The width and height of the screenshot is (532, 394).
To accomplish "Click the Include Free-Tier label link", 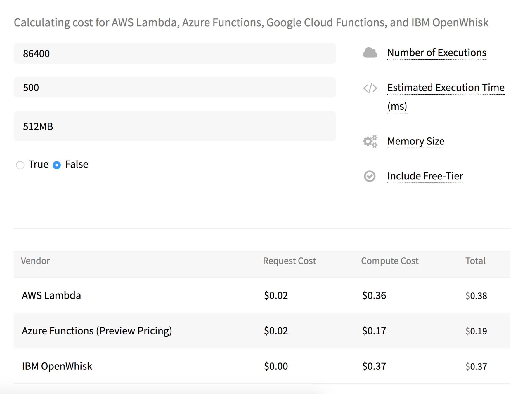I will click(425, 176).
